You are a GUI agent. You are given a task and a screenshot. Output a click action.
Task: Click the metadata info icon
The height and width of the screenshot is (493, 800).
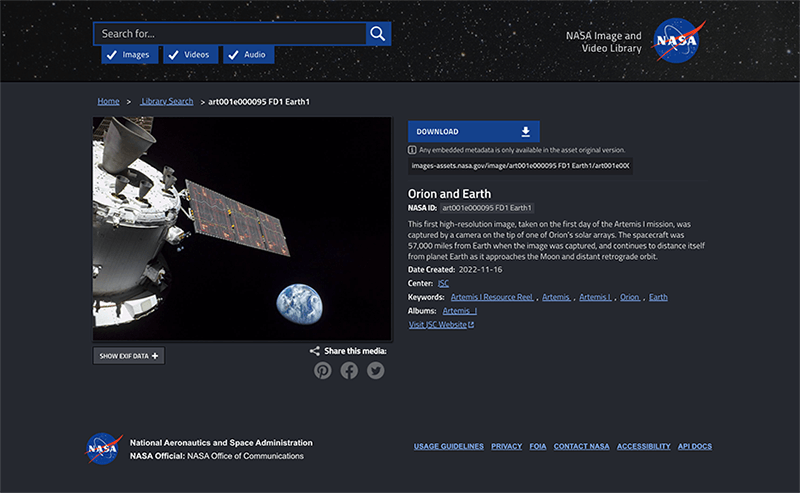click(x=412, y=150)
